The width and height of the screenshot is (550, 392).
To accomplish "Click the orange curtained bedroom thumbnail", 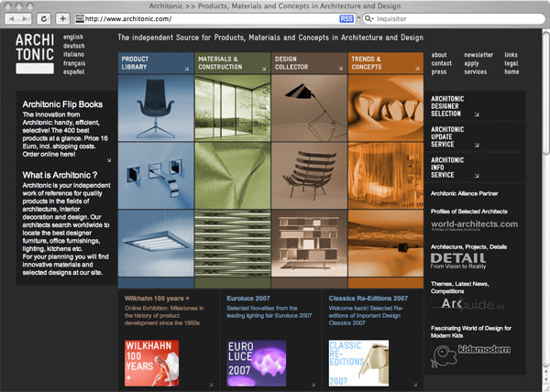I will click(386, 176).
